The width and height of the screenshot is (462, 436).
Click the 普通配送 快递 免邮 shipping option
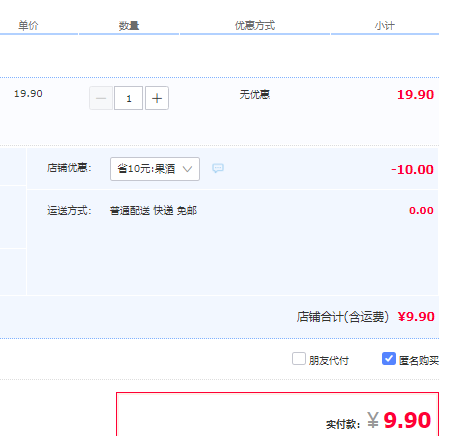[x=153, y=211]
